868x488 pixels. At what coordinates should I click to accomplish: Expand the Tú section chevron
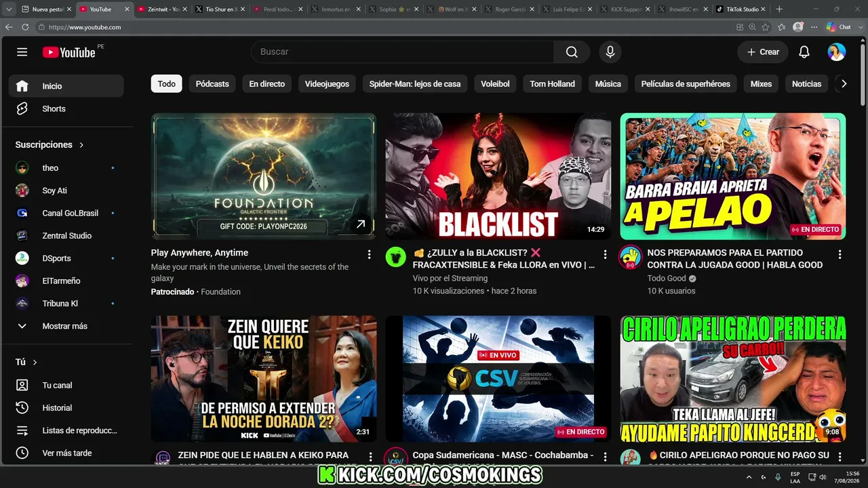pos(35,363)
